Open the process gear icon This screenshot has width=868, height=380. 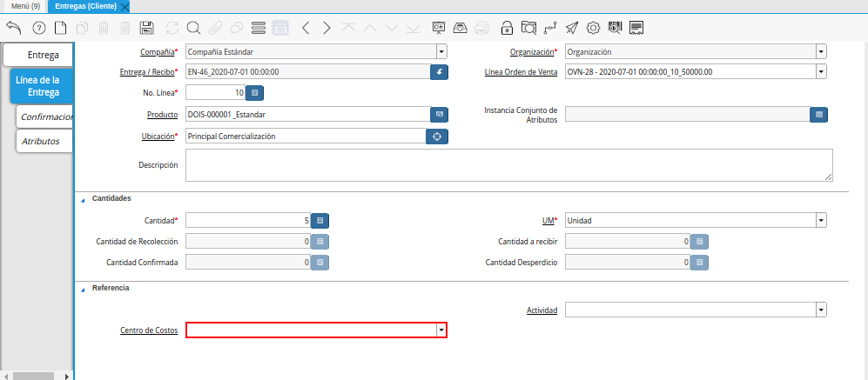point(594,28)
